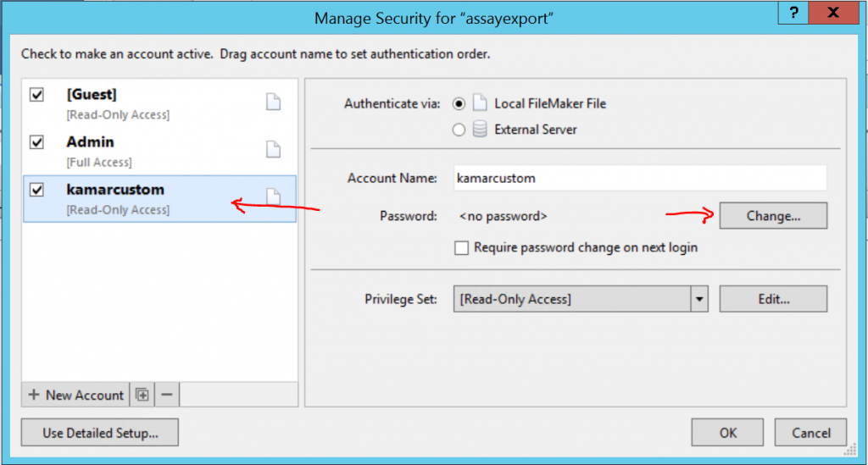Click the Account Name text field
868x465 pixels.
pyautogui.click(x=640, y=178)
